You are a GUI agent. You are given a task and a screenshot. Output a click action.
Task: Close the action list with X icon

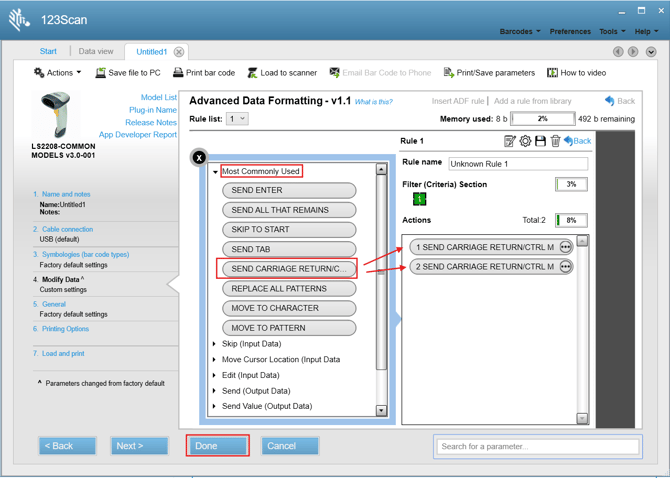[199, 157]
